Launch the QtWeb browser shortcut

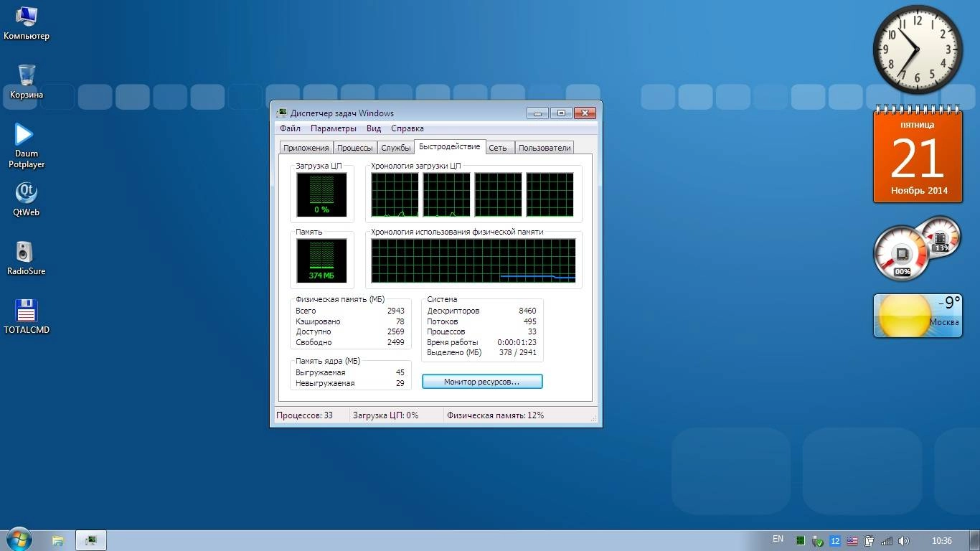[x=27, y=199]
